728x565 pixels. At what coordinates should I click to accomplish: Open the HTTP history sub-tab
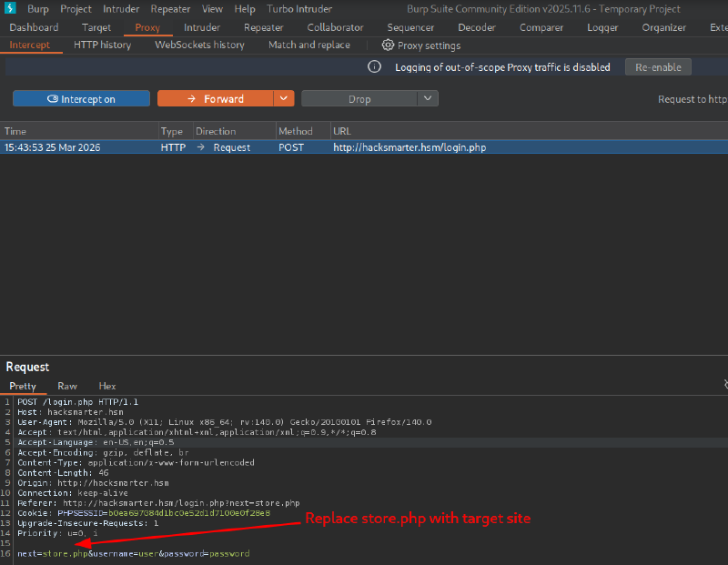pyautogui.click(x=103, y=45)
